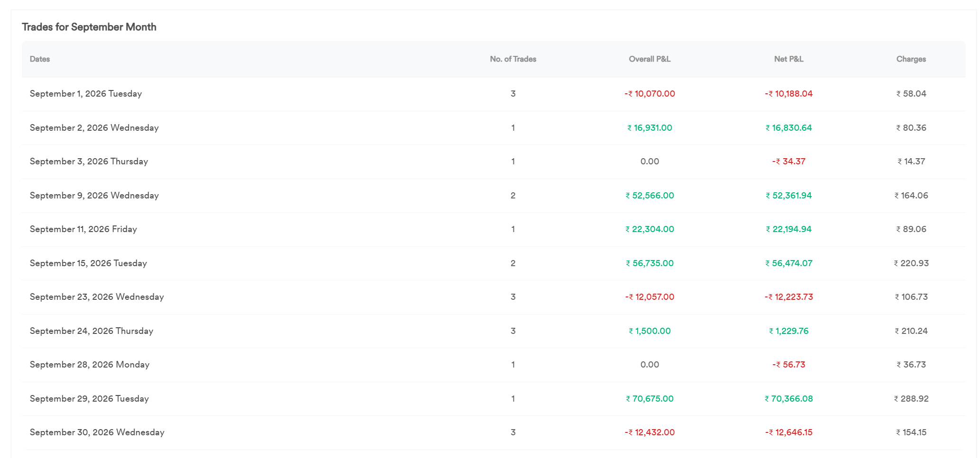Select the net P&L value "₹ 70,366.08"
980x458 pixels.
[x=788, y=399]
